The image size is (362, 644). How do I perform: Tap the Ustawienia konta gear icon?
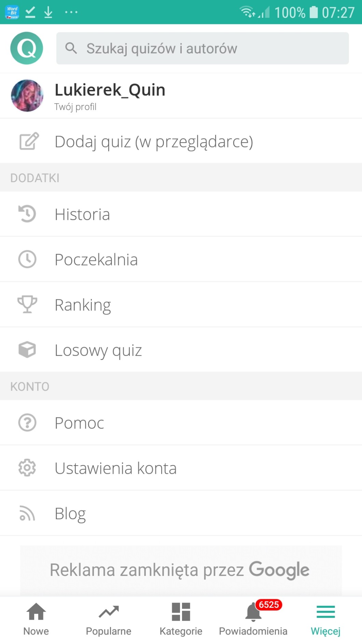27,468
